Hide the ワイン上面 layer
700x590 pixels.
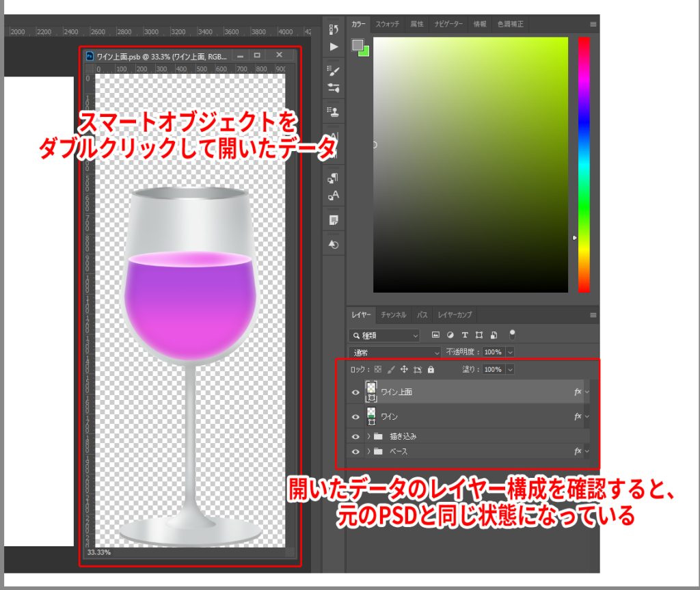[355, 392]
